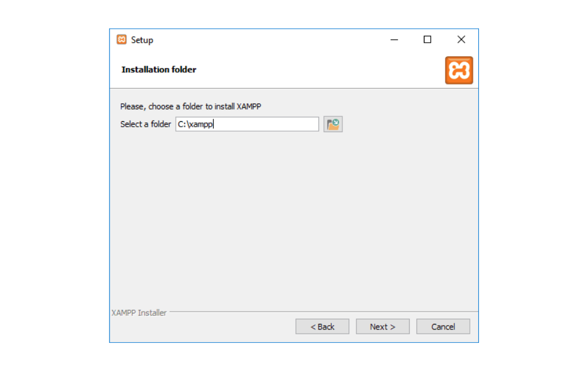This screenshot has height=371, width=588.
Task: Click the 'Installation folder' heading
Action: click(x=159, y=70)
